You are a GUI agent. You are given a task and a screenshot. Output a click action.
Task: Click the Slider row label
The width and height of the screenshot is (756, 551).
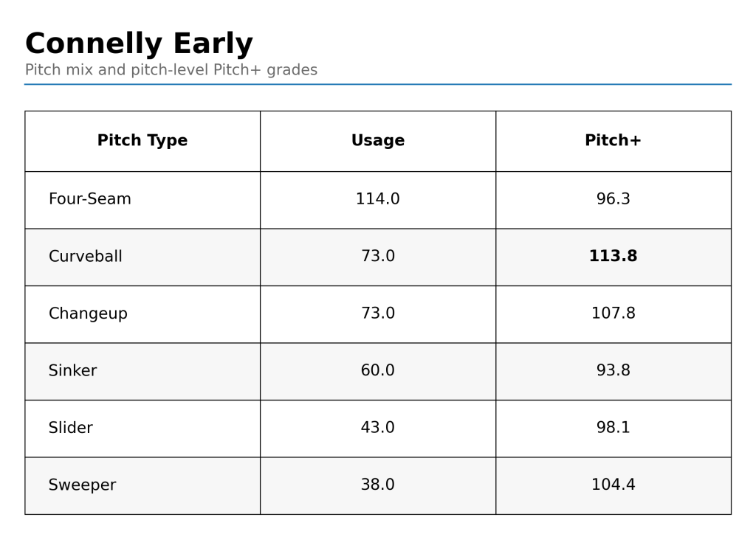click(x=71, y=429)
